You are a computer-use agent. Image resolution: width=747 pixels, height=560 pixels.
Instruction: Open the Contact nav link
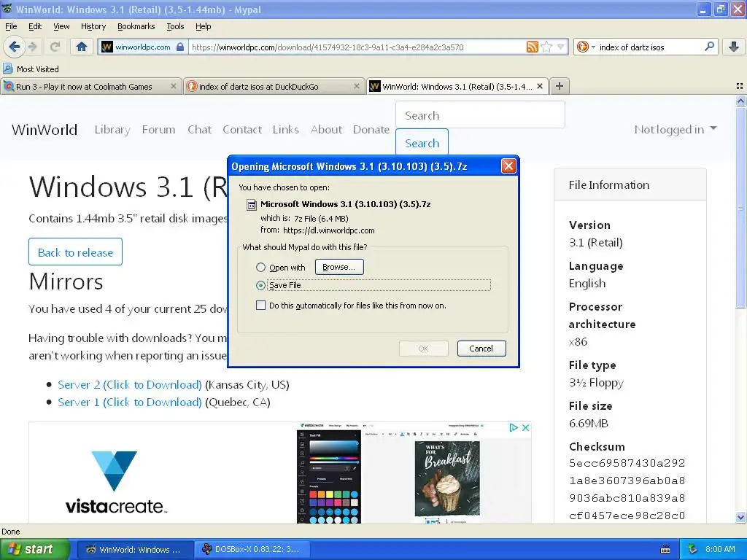(x=242, y=130)
